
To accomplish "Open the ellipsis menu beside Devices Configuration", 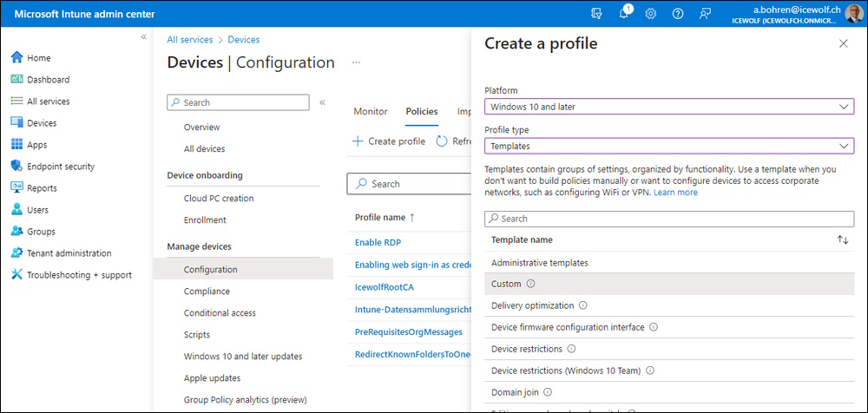I will click(356, 62).
